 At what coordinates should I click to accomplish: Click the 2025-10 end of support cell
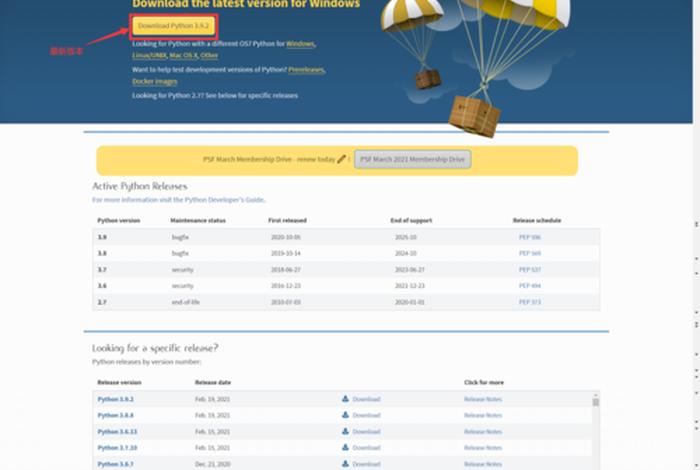[405, 237]
